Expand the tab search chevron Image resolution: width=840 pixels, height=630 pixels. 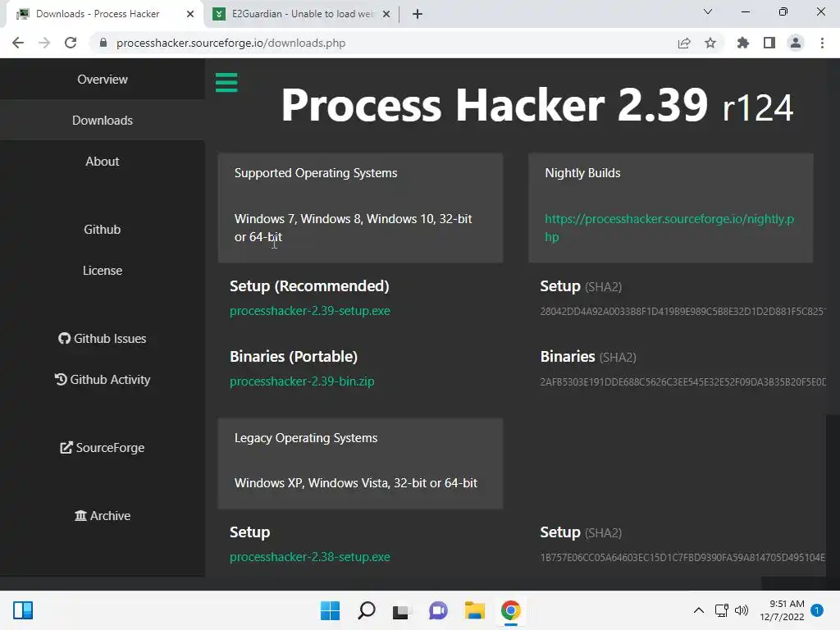point(708,11)
